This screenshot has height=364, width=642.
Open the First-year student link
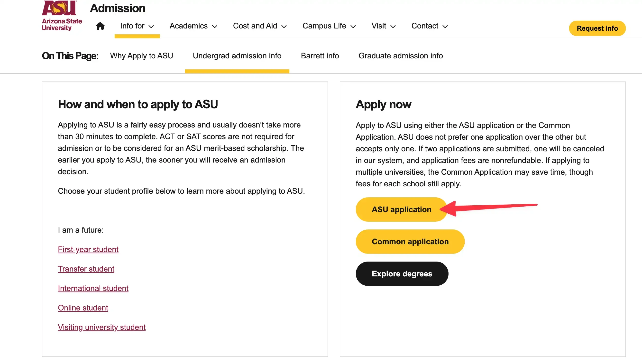(88, 249)
